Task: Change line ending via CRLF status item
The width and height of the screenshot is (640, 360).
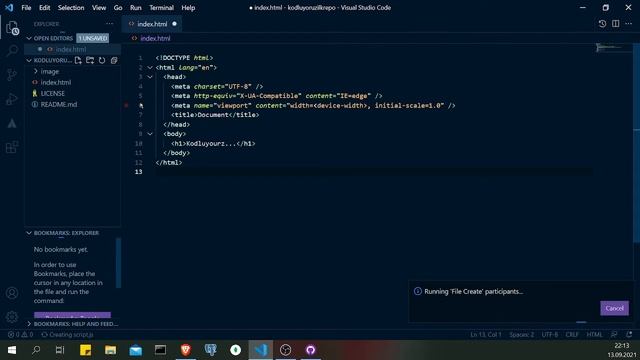Action: pyautogui.click(x=572, y=335)
